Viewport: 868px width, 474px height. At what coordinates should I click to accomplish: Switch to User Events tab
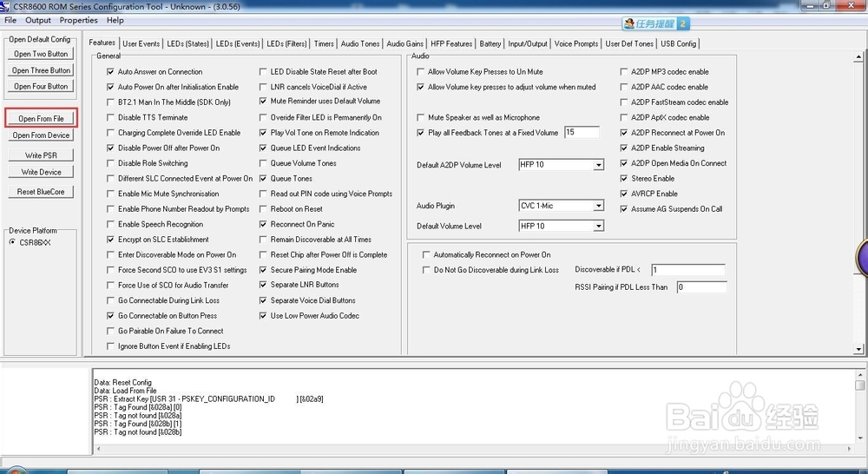pos(141,43)
